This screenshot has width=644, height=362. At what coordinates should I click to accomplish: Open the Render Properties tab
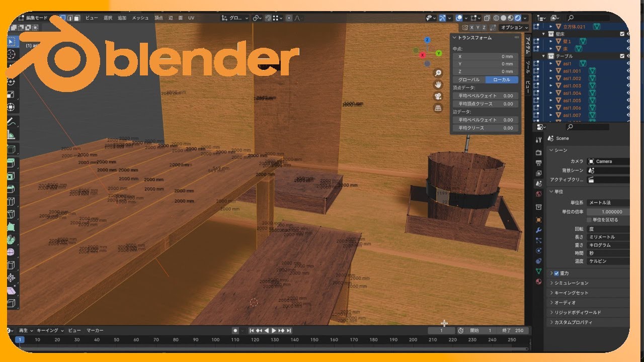(538, 154)
